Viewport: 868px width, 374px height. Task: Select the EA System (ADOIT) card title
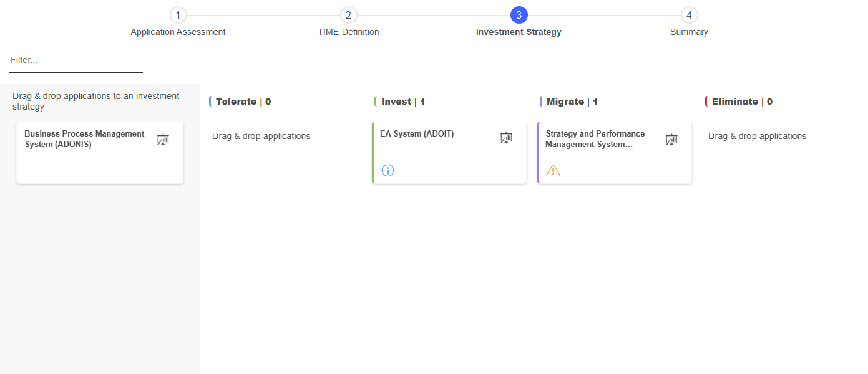coord(417,134)
